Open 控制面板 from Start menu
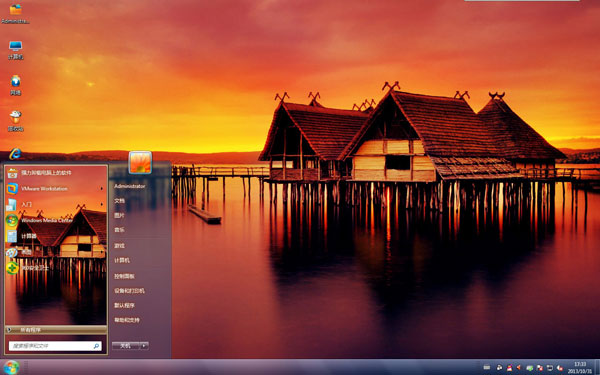600x375 pixels. point(124,276)
